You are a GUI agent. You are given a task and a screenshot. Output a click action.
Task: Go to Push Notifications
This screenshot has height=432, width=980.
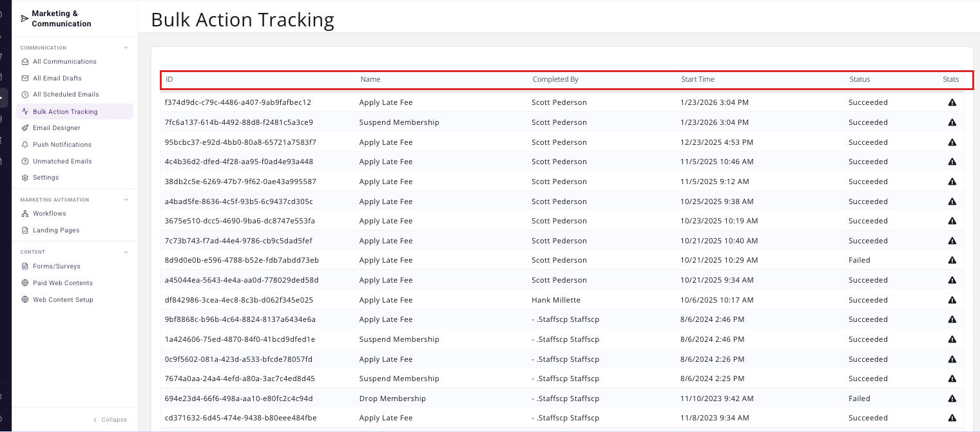pyautogui.click(x=62, y=145)
